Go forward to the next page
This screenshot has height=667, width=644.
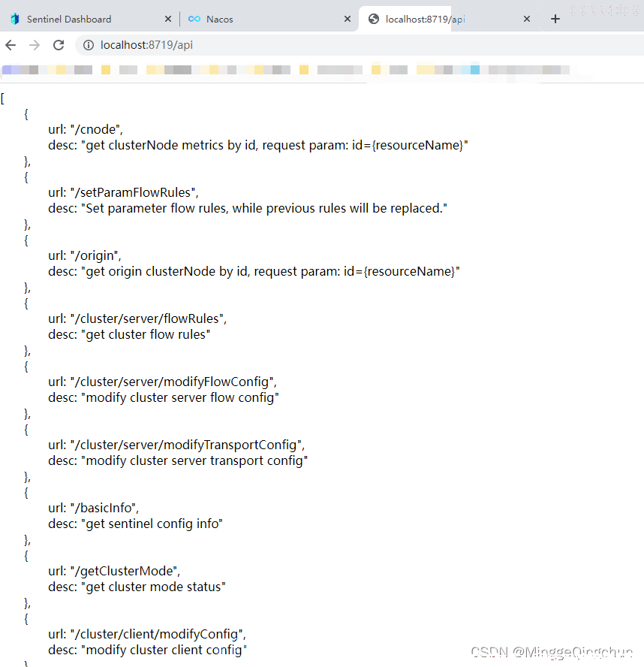[35, 45]
